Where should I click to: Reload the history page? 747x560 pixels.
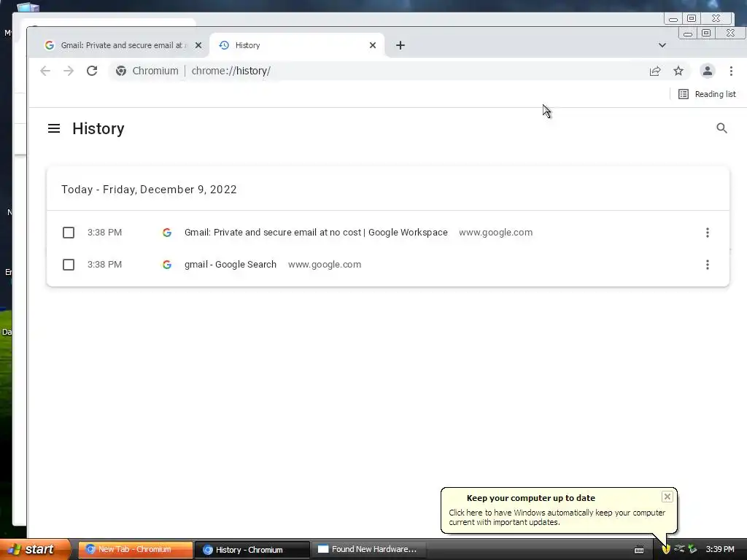click(x=92, y=71)
